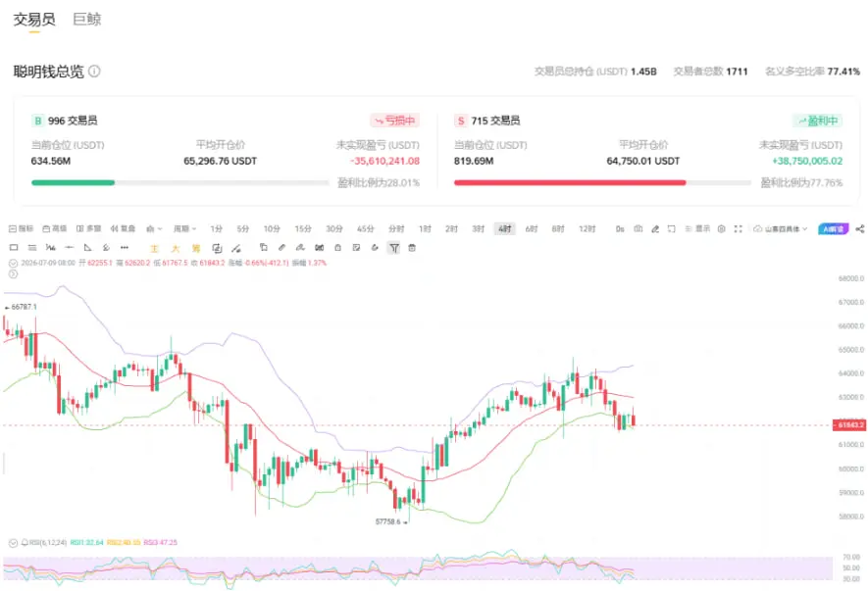The image size is (868, 591).
Task: Switch to the 巨鲸 tab
Action: [87, 20]
